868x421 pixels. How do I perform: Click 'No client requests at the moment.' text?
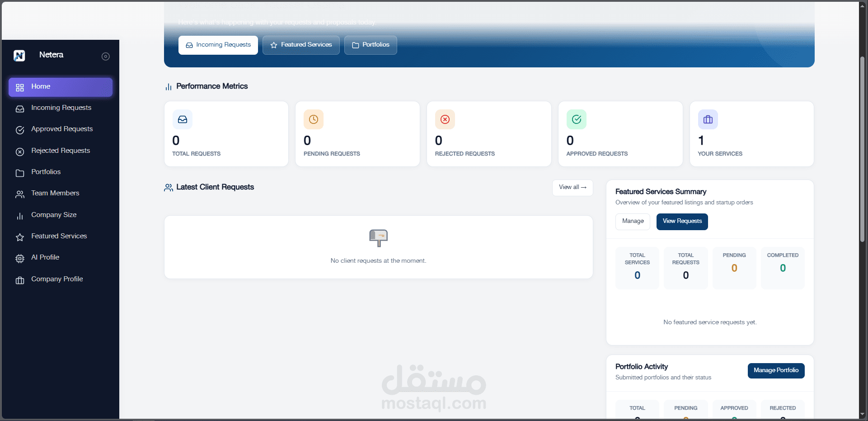click(x=379, y=261)
